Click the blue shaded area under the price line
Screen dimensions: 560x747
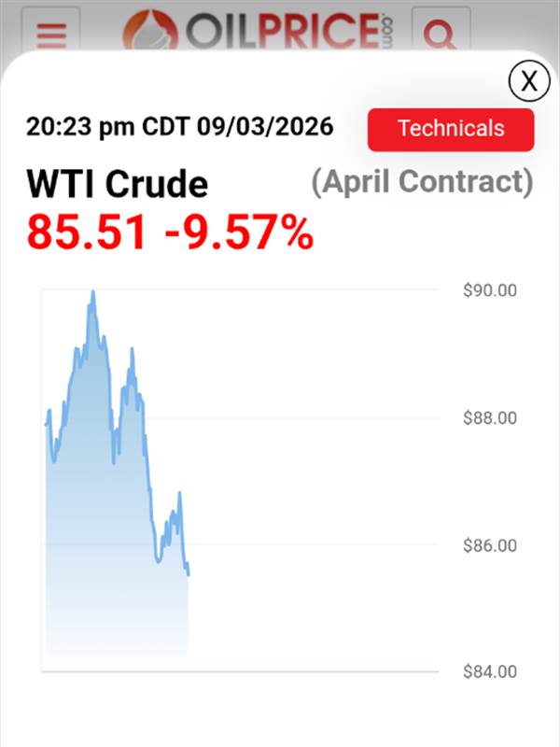[x=103, y=560]
